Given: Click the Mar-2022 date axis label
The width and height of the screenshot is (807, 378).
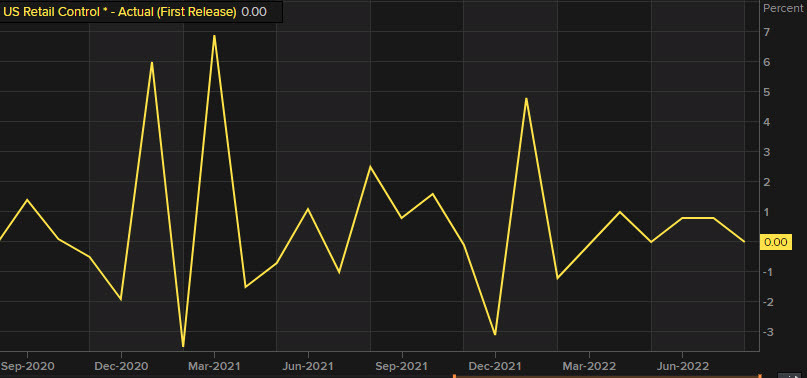Looking at the screenshot, I should pos(589,367).
